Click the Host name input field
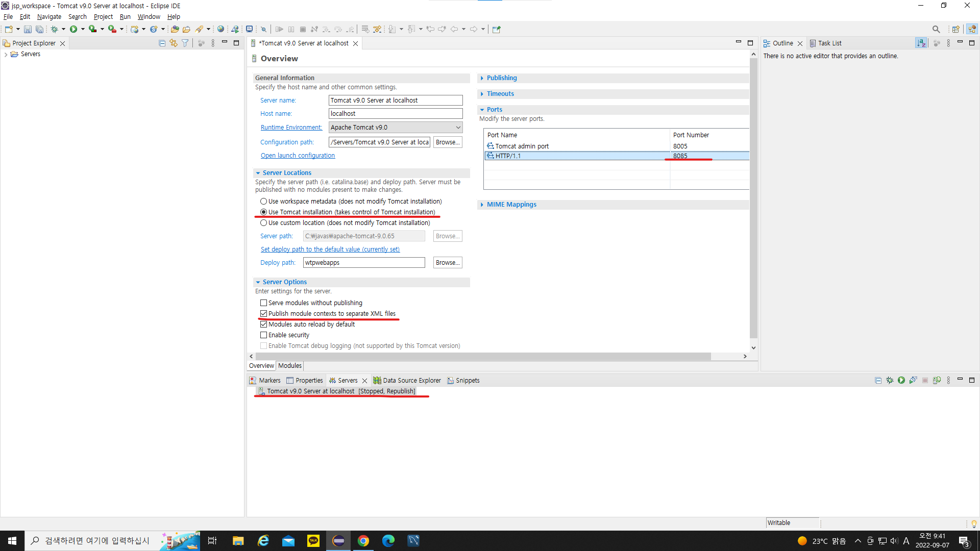 pyautogui.click(x=395, y=114)
